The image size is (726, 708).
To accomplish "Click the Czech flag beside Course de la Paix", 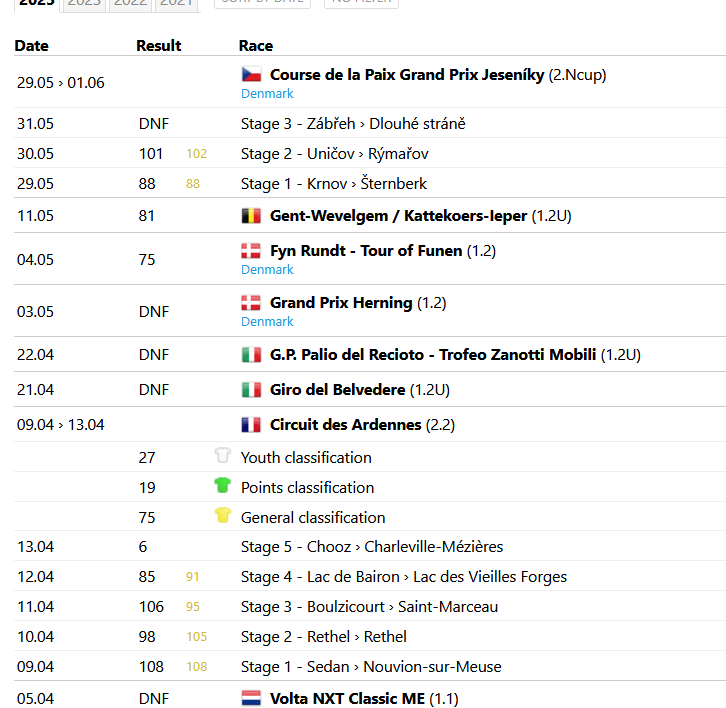I will click(251, 74).
